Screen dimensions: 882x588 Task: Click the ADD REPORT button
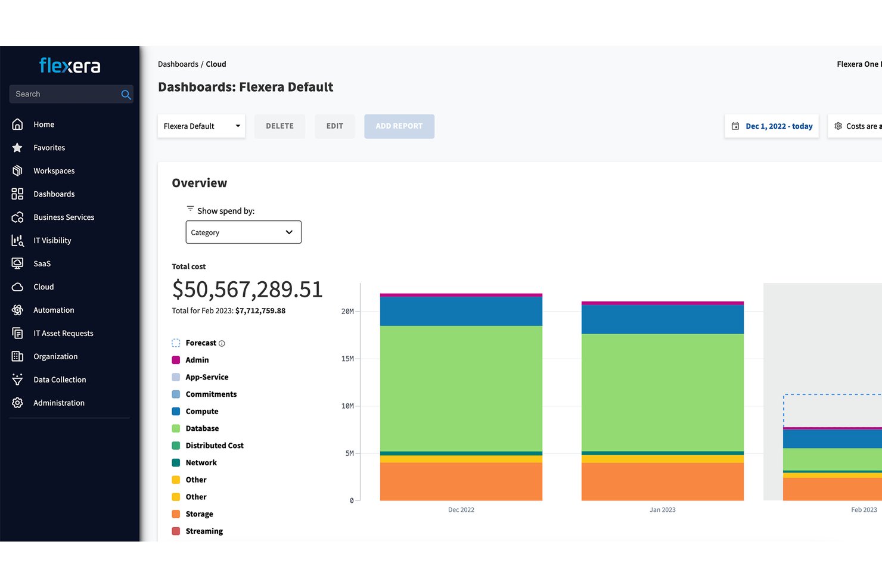click(399, 126)
